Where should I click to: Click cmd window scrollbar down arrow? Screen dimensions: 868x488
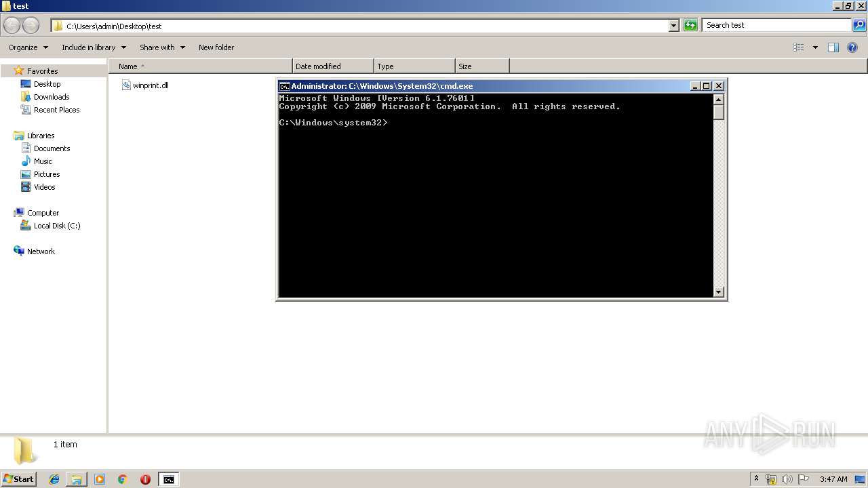pyautogui.click(x=719, y=292)
